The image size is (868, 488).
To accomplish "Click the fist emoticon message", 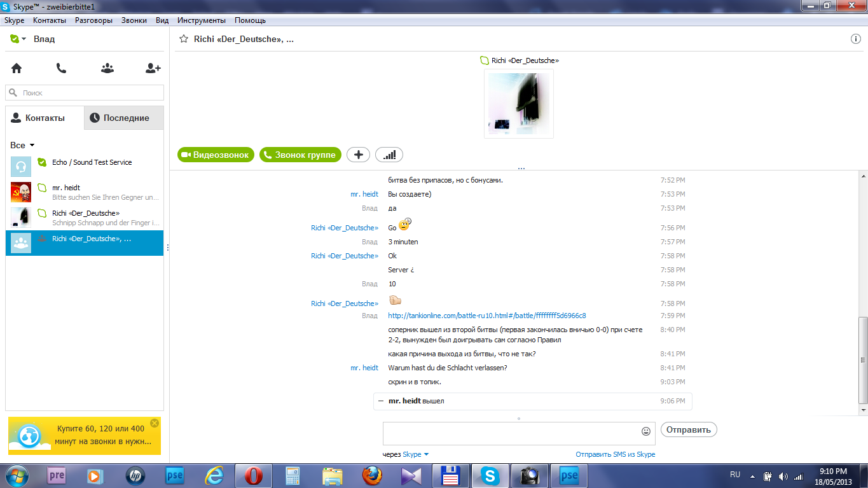I will tap(395, 300).
